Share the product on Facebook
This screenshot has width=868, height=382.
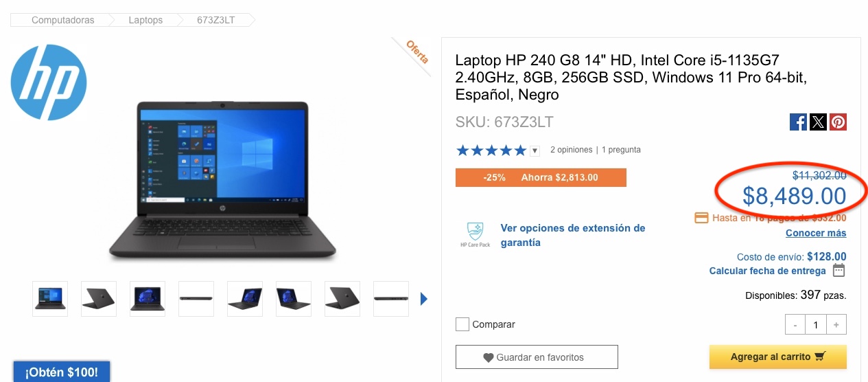(x=798, y=122)
